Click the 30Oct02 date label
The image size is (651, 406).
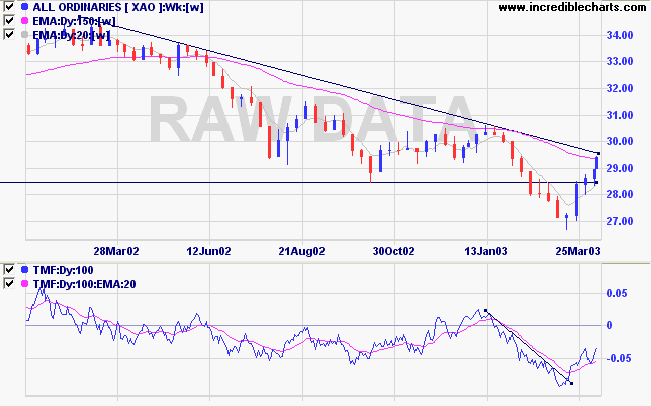[393, 251]
